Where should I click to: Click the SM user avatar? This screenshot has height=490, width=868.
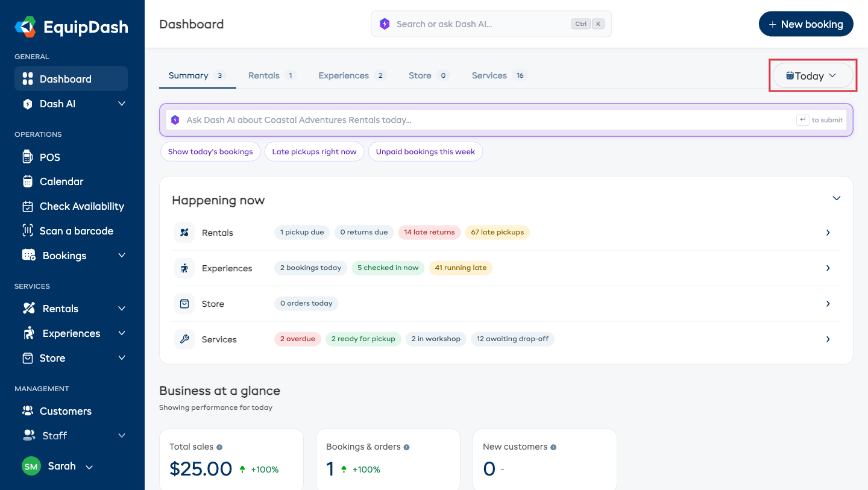(31, 466)
